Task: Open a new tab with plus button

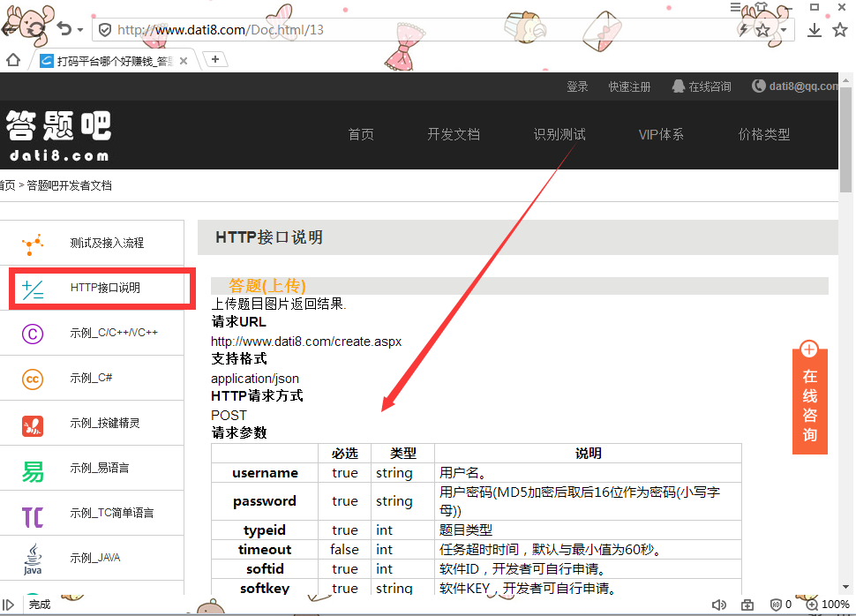Action: coord(215,59)
